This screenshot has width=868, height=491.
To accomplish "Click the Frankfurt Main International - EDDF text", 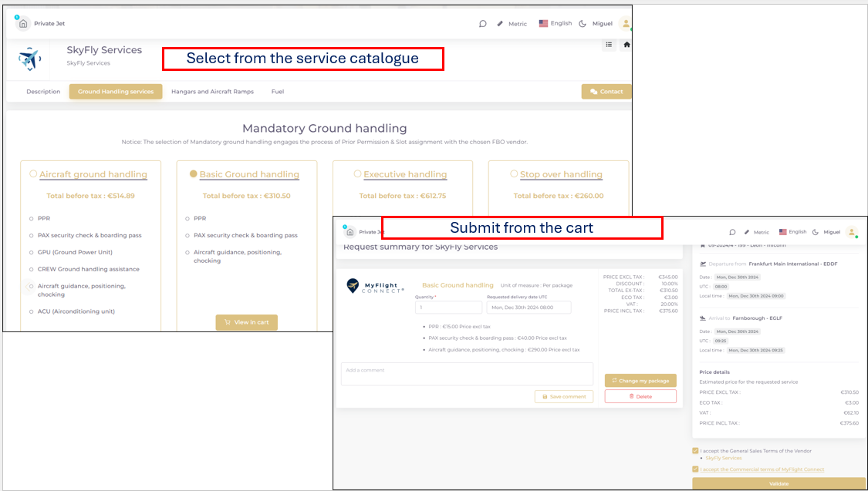I will 792,264.
